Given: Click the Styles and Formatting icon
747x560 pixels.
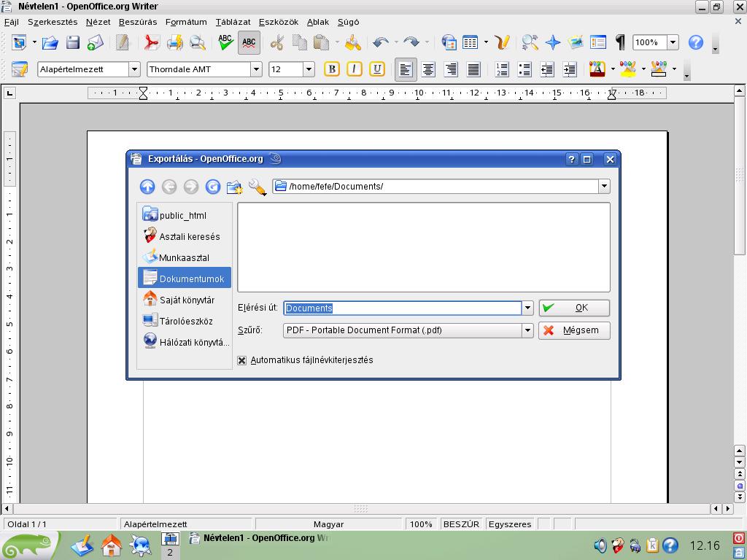Looking at the screenshot, I should click(x=20, y=69).
